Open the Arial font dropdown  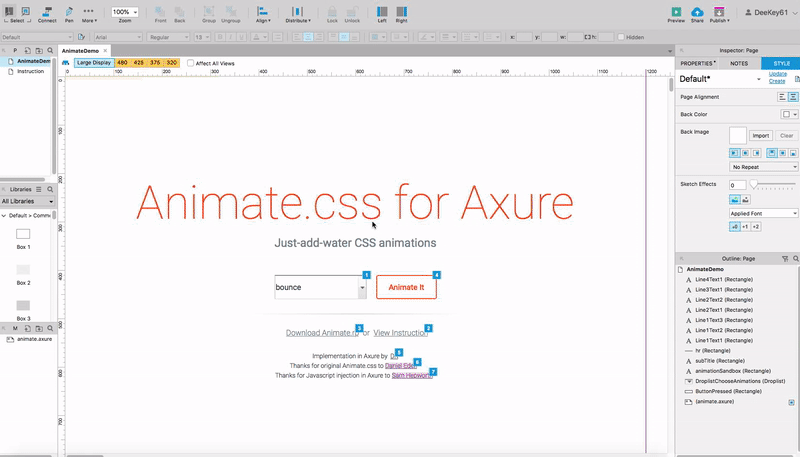pyautogui.click(x=118, y=37)
